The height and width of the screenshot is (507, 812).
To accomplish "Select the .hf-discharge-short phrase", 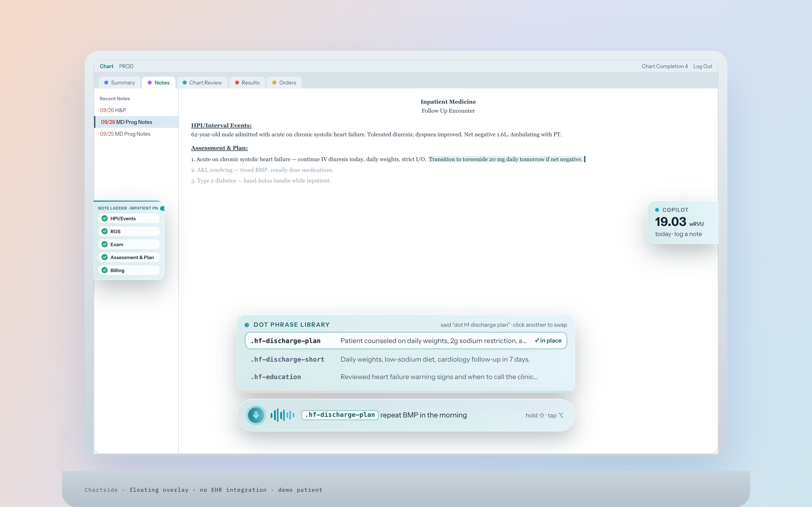I will 406,359.
